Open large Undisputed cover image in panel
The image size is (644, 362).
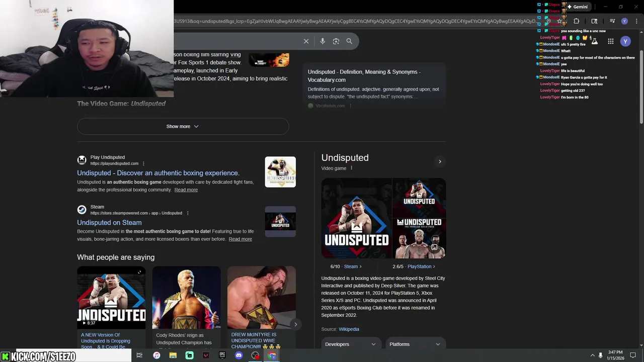point(356,218)
